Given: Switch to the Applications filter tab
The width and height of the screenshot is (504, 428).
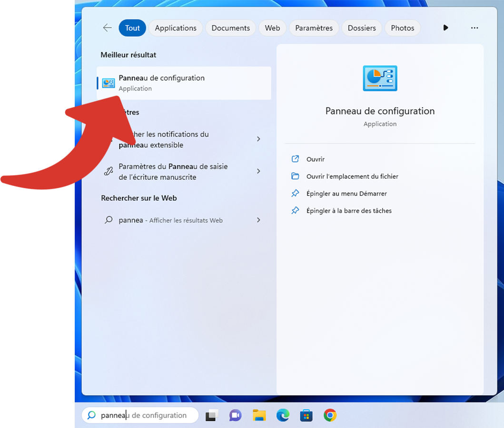Looking at the screenshot, I should (x=175, y=28).
